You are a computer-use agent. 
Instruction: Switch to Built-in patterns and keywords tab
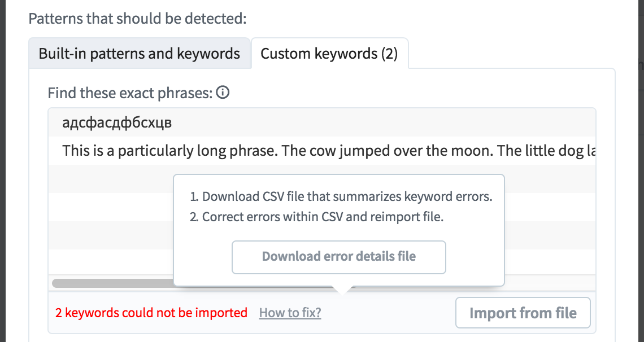139,53
